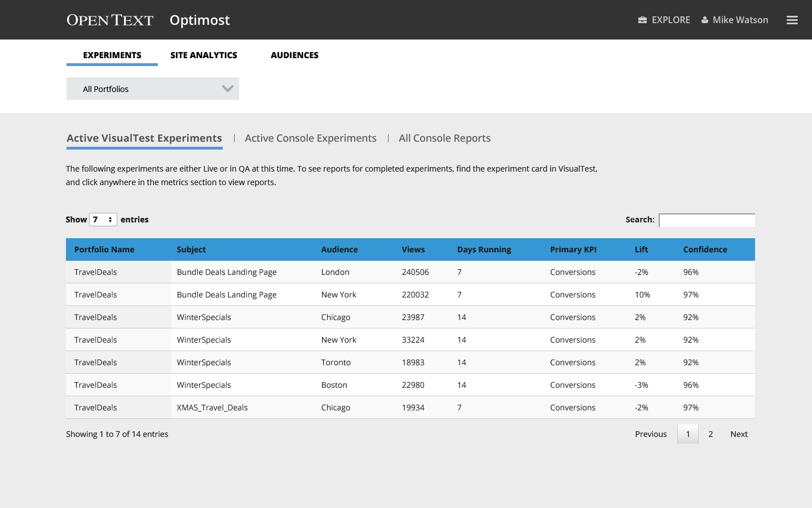Select page 1 in pagination

(688, 434)
